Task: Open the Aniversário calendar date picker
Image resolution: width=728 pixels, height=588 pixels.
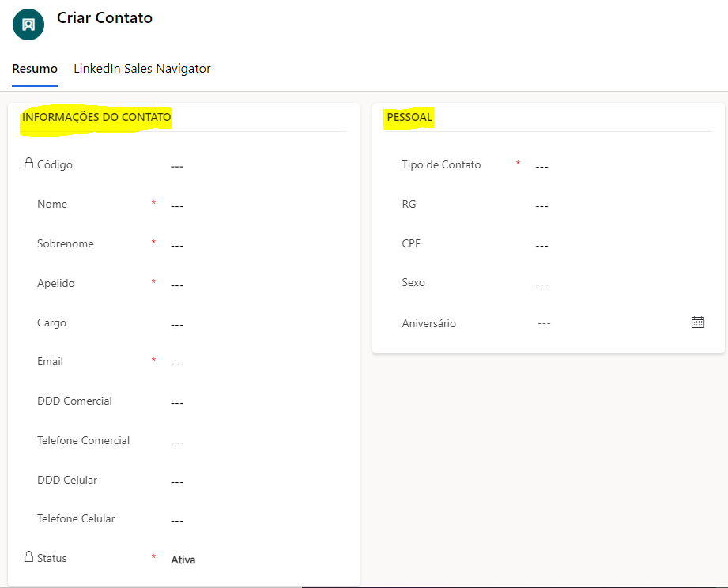Action: click(698, 322)
